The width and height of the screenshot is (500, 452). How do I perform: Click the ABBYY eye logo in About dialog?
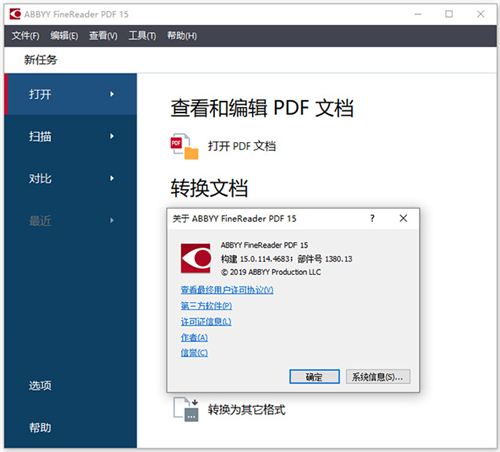click(196, 258)
